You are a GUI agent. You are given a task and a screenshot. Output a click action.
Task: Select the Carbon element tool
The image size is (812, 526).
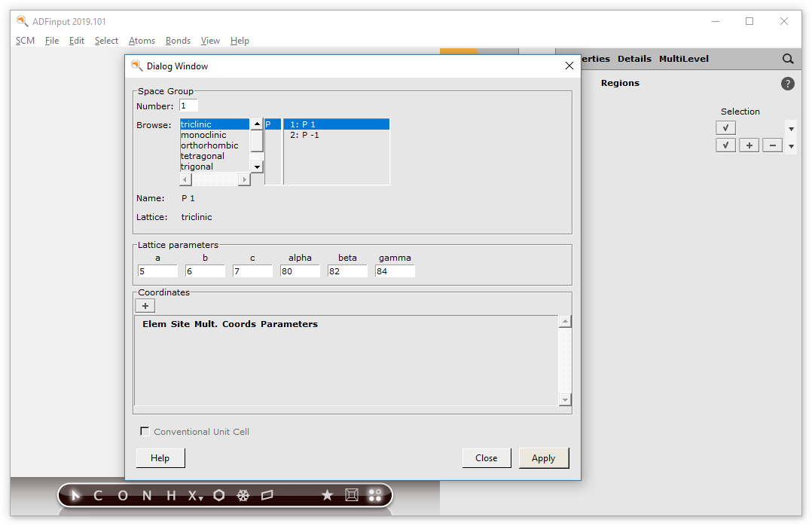pyautogui.click(x=97, y=495)
